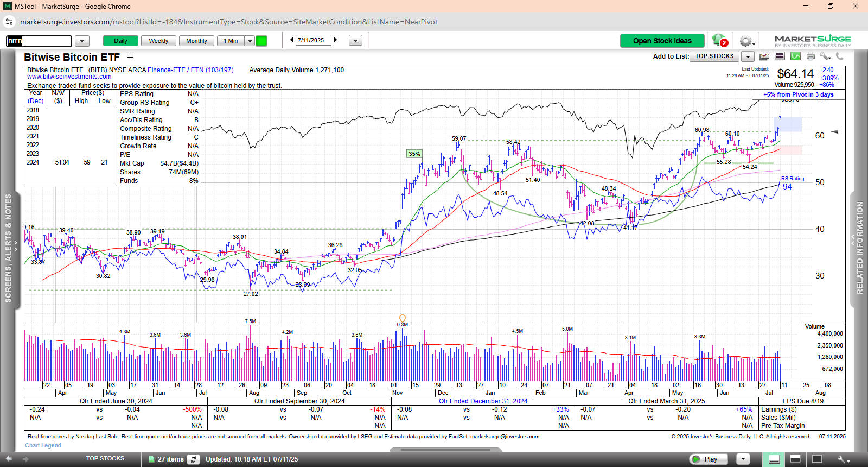Switch to the 1 Min intraday chart

point(231,41)
